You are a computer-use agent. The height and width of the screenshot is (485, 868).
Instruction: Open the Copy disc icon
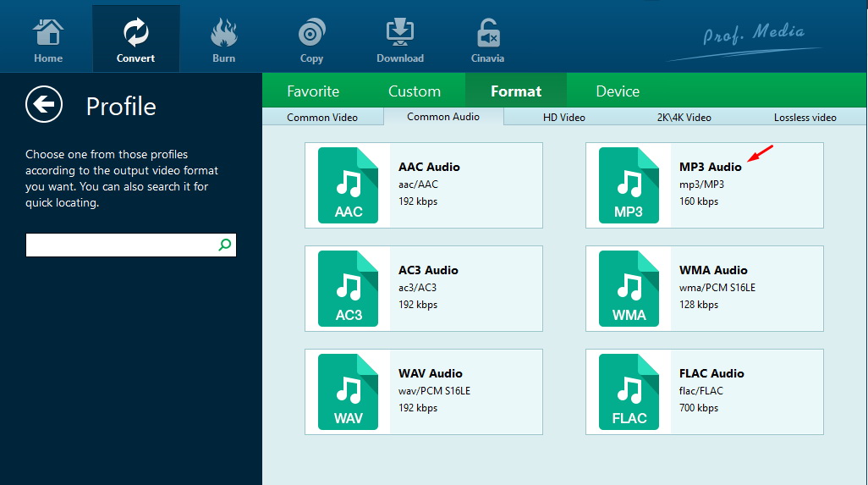coord(311,33)
